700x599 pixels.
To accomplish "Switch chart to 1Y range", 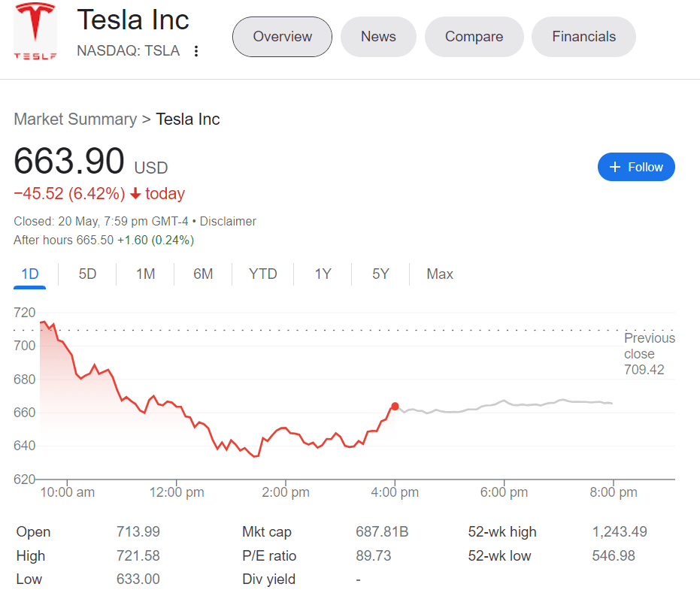I will coord(323,274).
